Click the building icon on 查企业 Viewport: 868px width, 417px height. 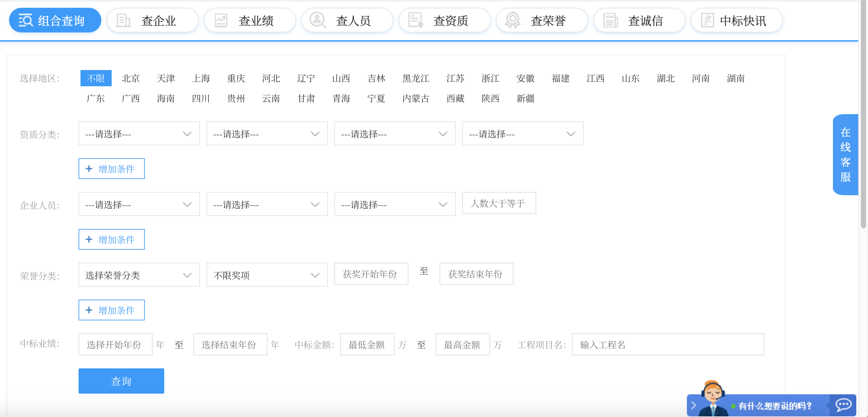pyautogui.click(x=123, y=20)
